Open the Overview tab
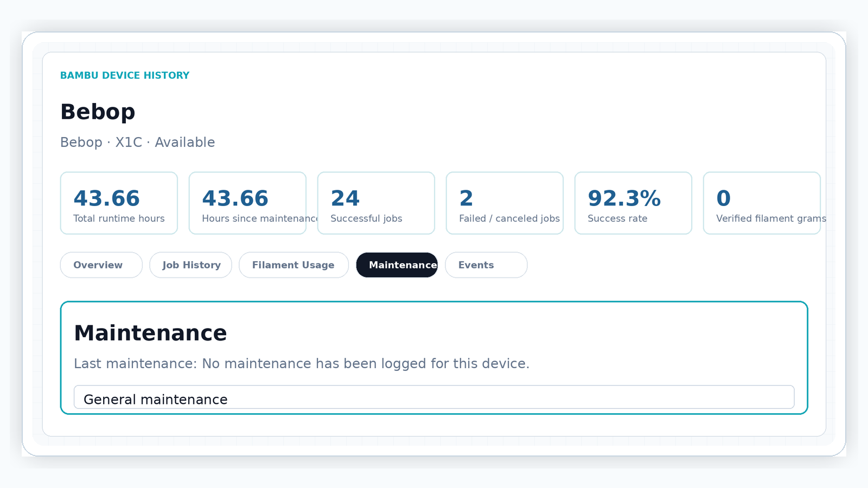868x488 pixels. 101,265
